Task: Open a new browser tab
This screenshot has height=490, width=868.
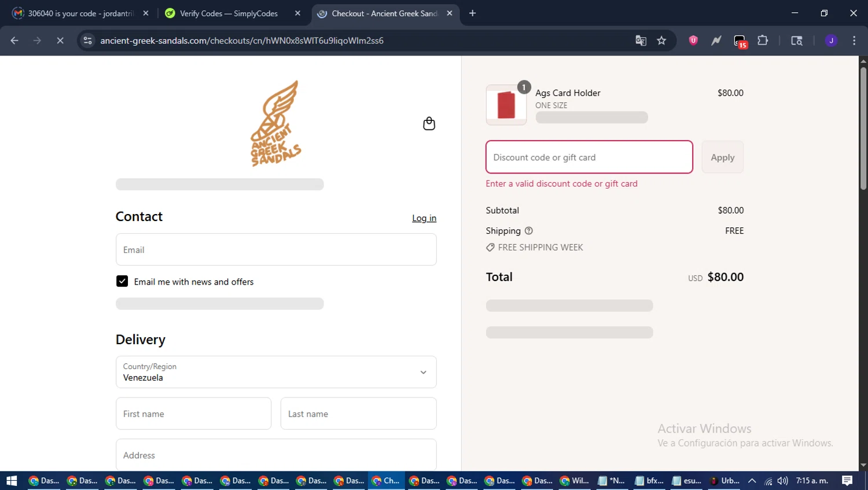Action: 472,13
